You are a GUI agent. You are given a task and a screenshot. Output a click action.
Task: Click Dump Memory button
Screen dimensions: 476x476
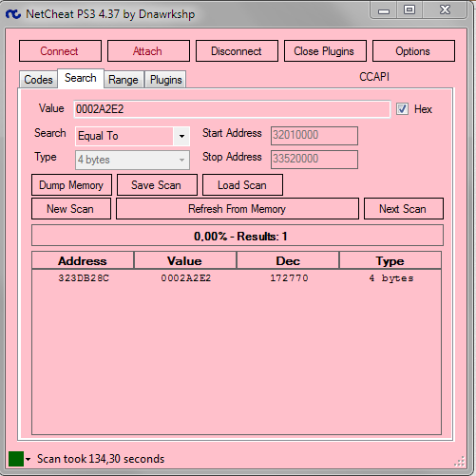71,185
